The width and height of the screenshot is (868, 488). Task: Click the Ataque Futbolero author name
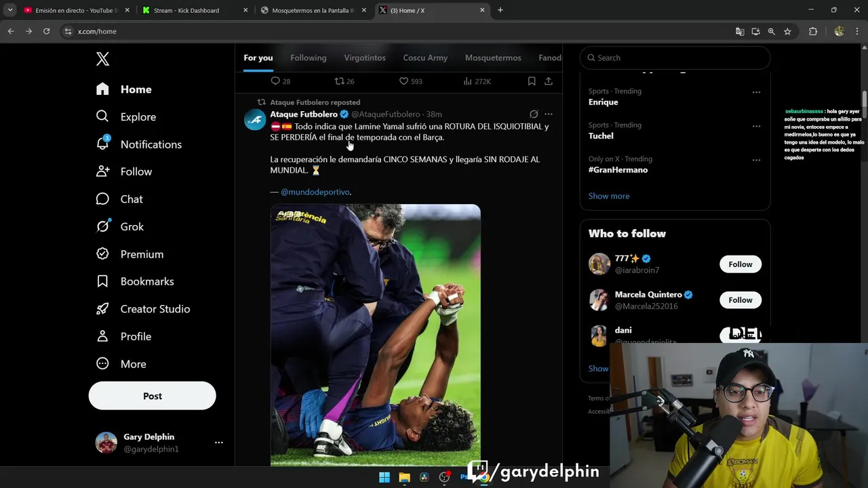(304, 115)
